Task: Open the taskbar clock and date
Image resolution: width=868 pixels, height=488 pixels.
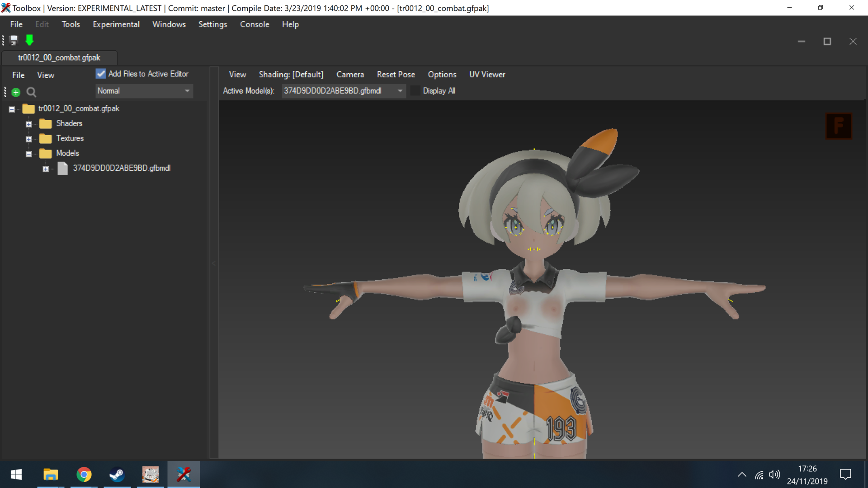Action: tap(807, 475)
